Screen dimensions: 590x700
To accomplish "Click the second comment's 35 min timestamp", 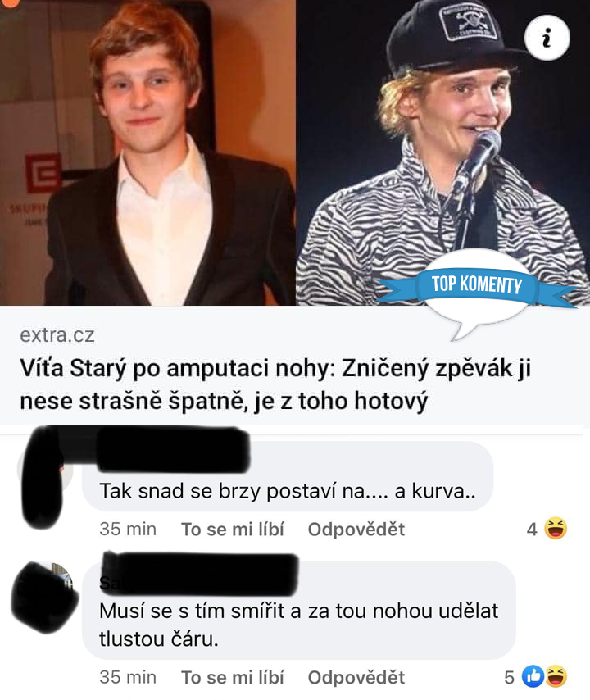I will (x=128, y=678).
